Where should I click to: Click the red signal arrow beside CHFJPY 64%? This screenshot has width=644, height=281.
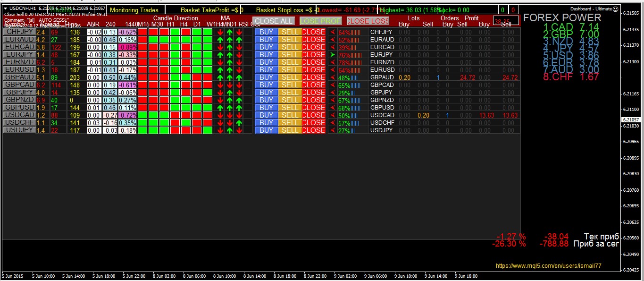click(x=333, y=32)
